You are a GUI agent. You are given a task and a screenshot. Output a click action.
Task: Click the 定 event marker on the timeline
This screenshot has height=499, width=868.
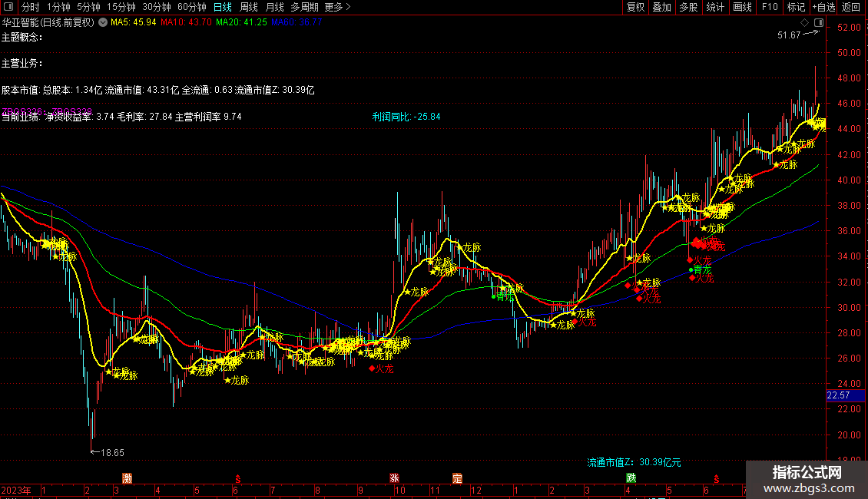click(457, 478)
